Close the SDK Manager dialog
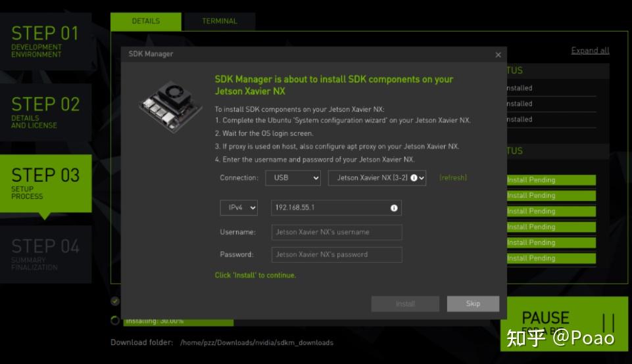The image size is (632, 364). click(x=498, y=55)
